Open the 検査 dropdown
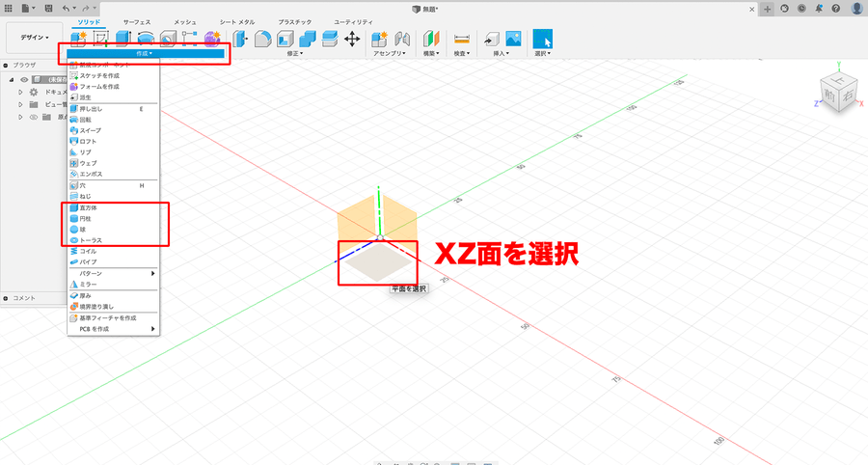The height and width of the screenshot is (465, 868). pyautogui.click(x=462, y=53)
